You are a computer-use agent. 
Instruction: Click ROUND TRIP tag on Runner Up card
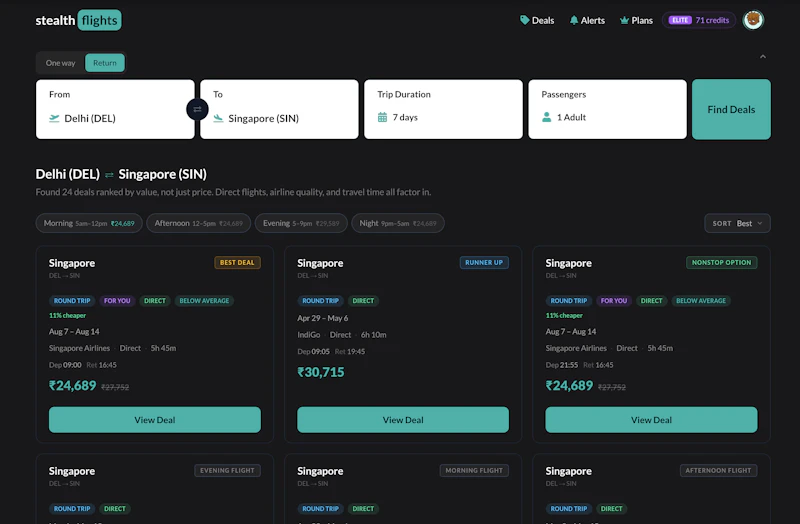[x=320, y=301]
